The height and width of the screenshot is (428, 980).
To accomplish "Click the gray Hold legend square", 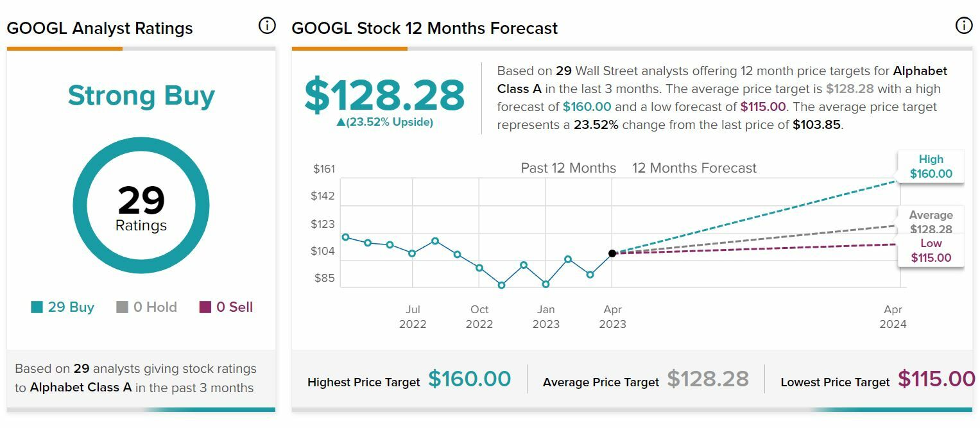I will (x=122, y=307).
